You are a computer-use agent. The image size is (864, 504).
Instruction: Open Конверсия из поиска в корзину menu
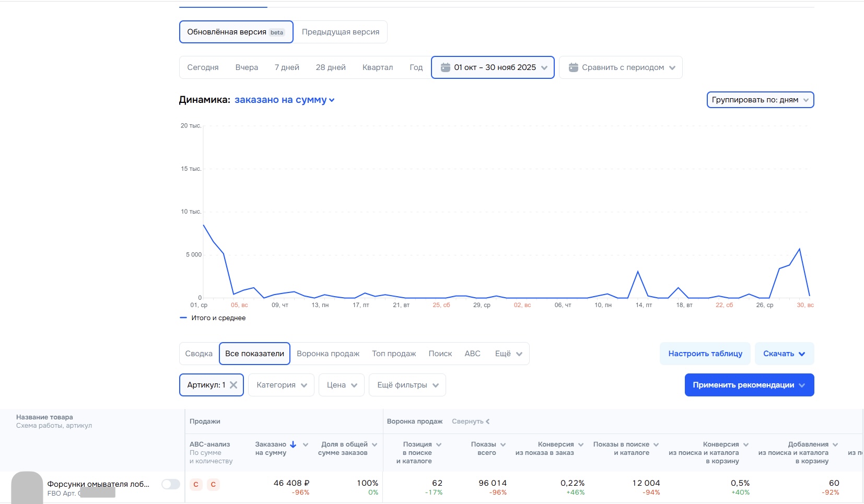pyautogui.click(x=746, y=444)
